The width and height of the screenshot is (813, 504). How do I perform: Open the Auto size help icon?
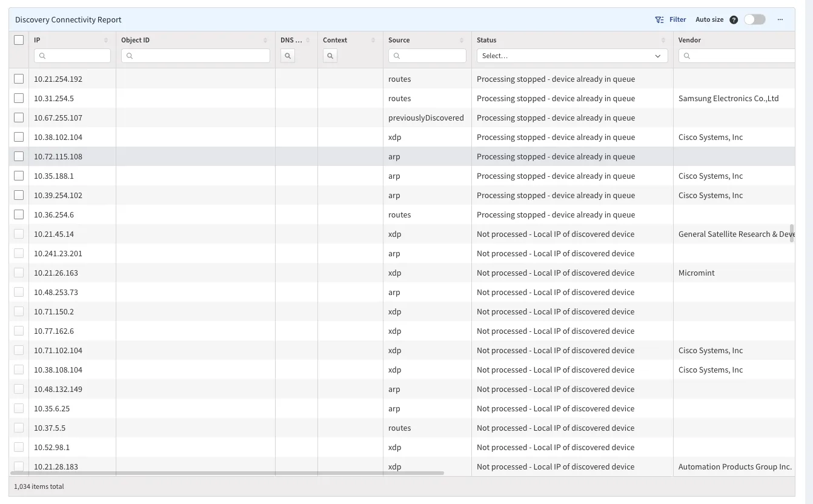coord(734,20)
